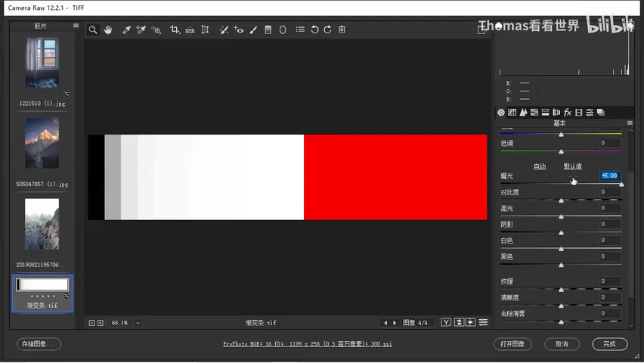This screenshot has width=644, height=363.
Task: Open the zoom level dropdown
Action: pos(138,323)
